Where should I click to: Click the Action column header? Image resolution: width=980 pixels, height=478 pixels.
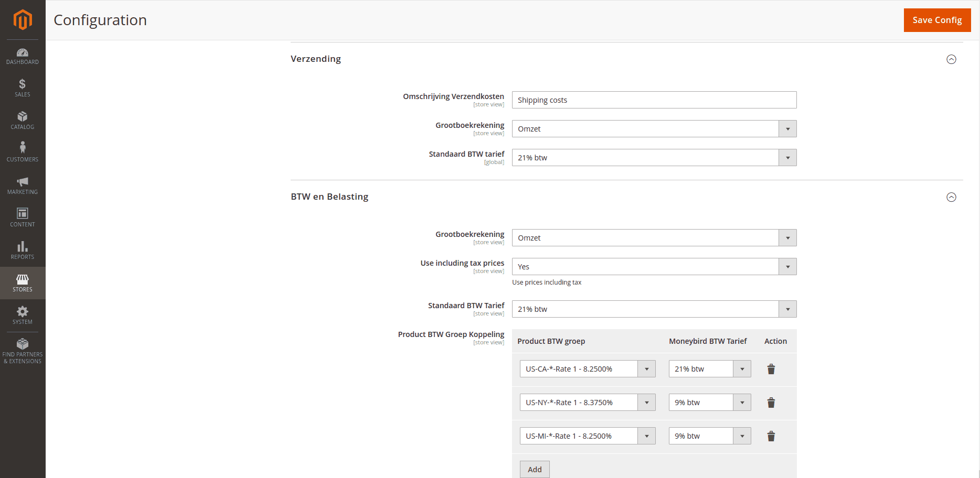(775, 341)
